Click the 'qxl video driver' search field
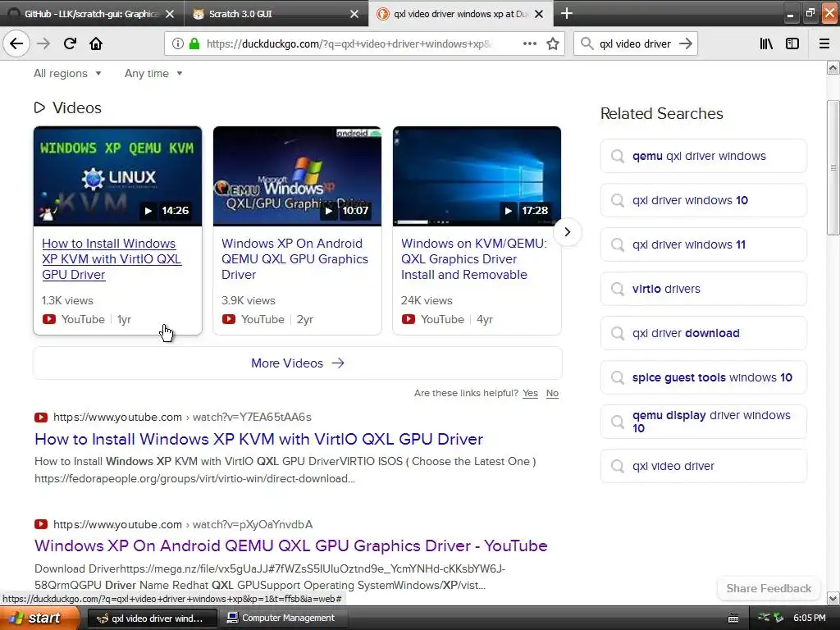Image resolution: width=840 pixels, height=630 pixels. pyautogui.click(x=635, y=44)
